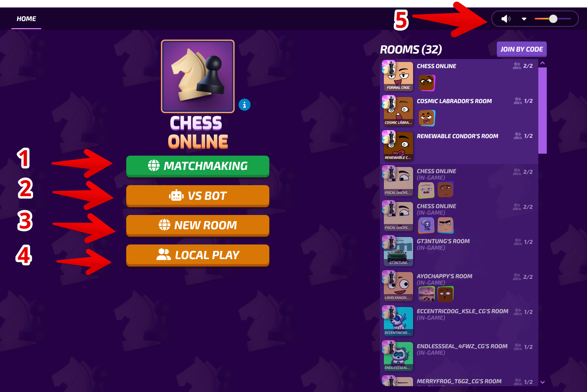Viewport: 587px width, 392px height.
Task: Click the Chess Online game logo
Action: (198, 76)
